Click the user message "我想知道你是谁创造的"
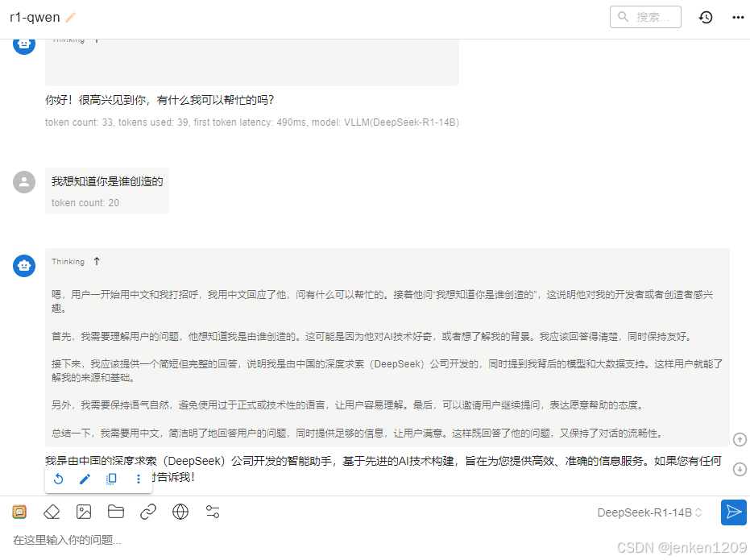750x560 pixels. pyautogui.click(x=107, y=181)
